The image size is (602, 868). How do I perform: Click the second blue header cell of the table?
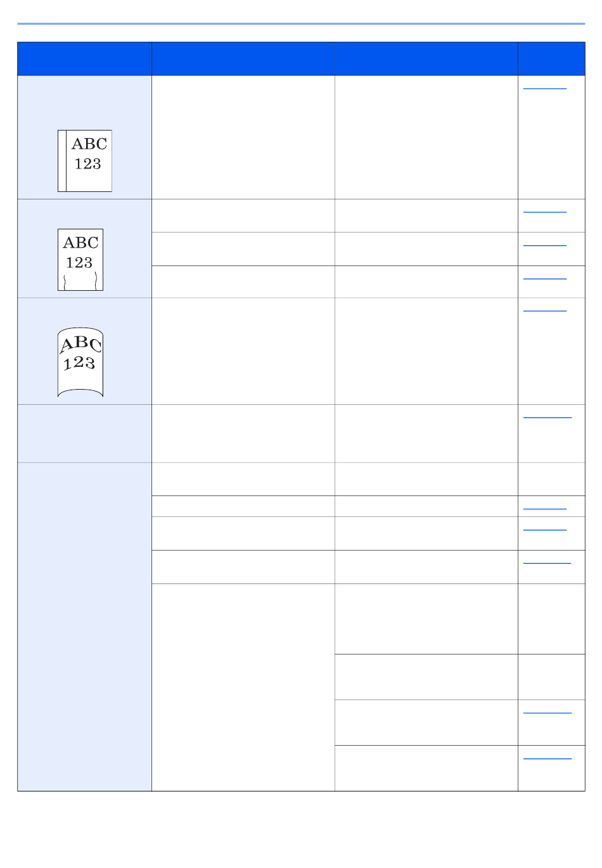[243, 59]
